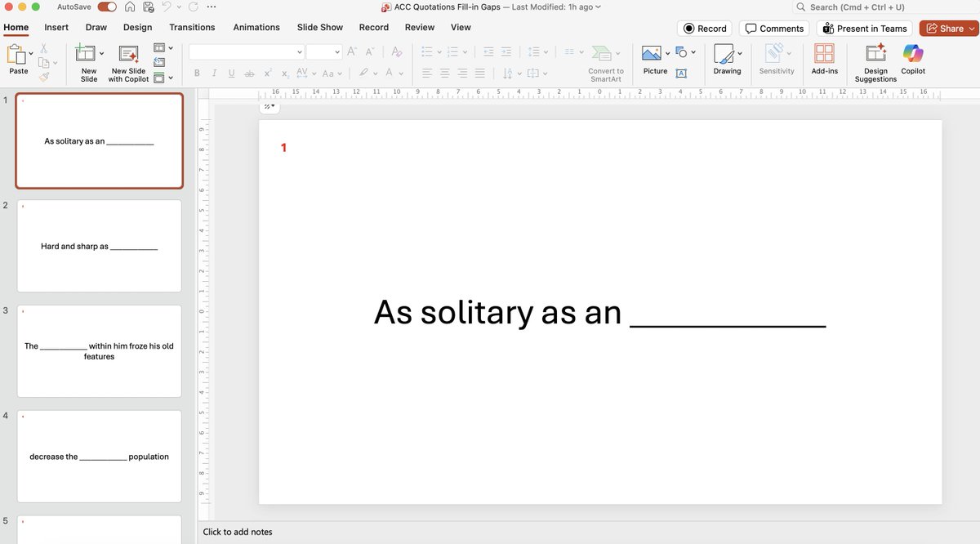The width and height of the screenshot is (980, 544).
Task: Open the Drawing tools icon
Action: (x=724, y=53)
